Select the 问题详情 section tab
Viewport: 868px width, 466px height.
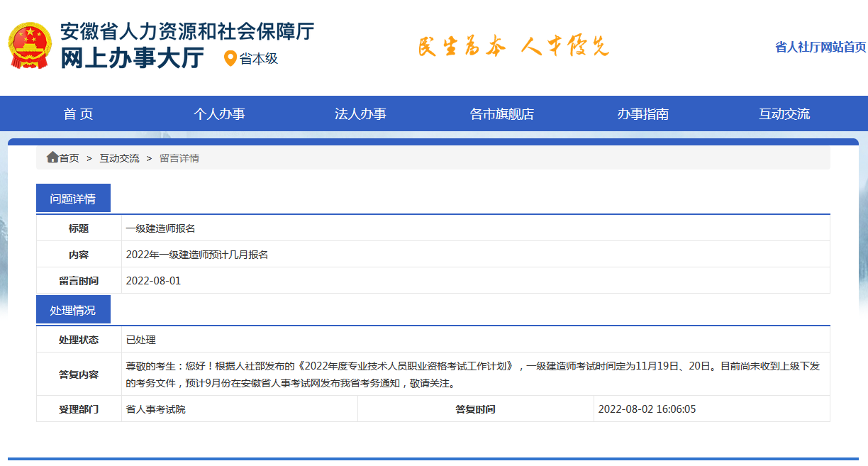click(x=73, y=199)
